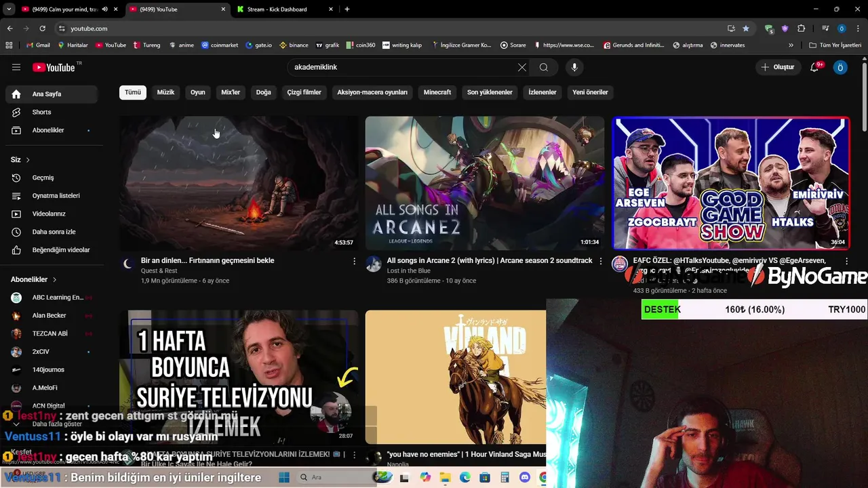
Task: Switch to the Stream - Kick Dashboard tab
Action: coord(285,9)
